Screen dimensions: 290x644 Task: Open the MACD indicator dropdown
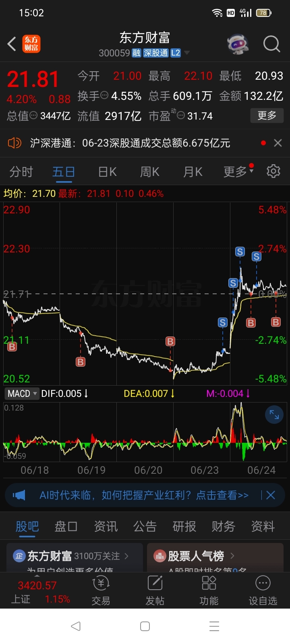[22, 394]
